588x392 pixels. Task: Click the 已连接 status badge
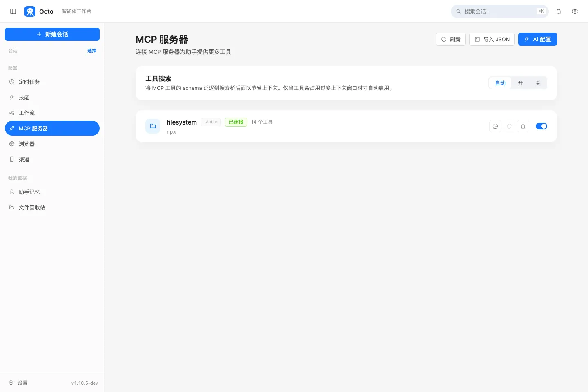point(236,122)
